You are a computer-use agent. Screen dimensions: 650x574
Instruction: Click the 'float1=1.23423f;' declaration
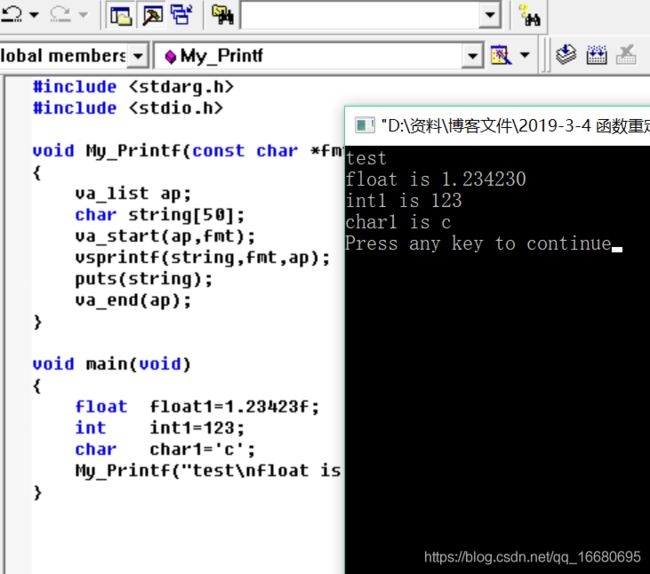tap(235, 407)
